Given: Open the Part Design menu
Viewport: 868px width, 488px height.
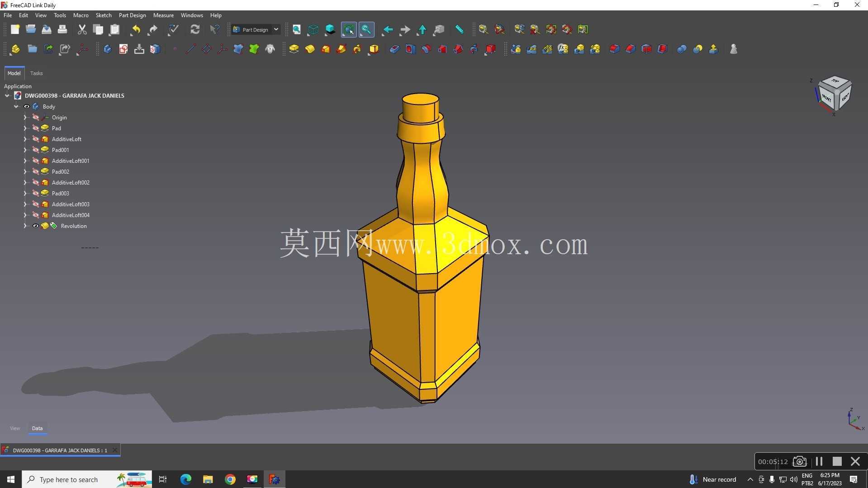Looking at the screenshot, I should click(132, 15).
